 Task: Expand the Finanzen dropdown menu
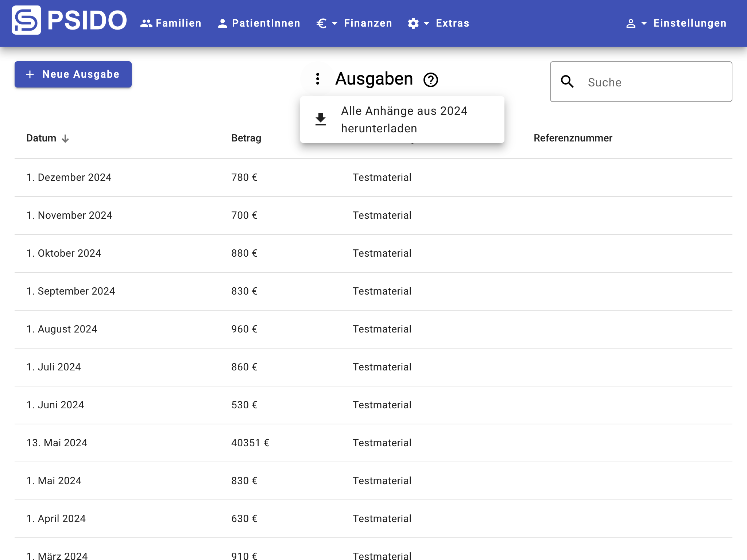pyautogui.click(x=354, y=23)
